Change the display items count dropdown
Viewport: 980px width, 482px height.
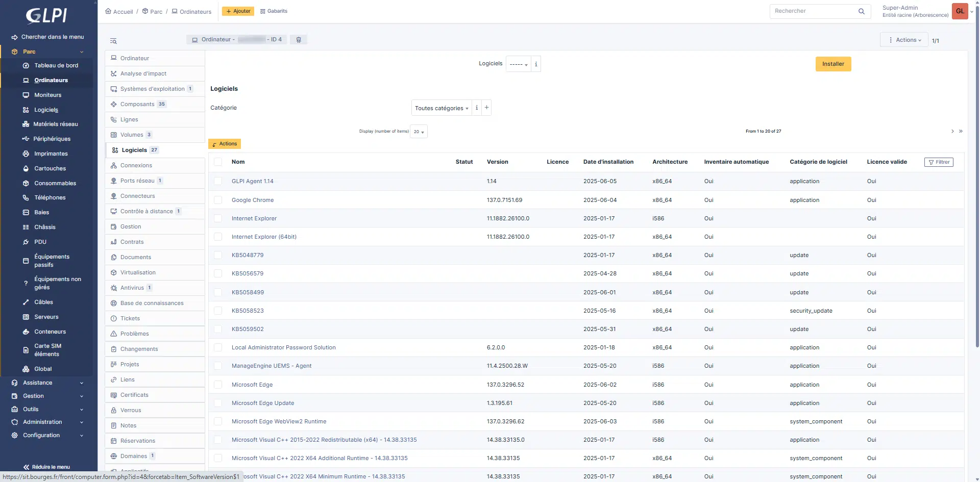coord(419,132)
